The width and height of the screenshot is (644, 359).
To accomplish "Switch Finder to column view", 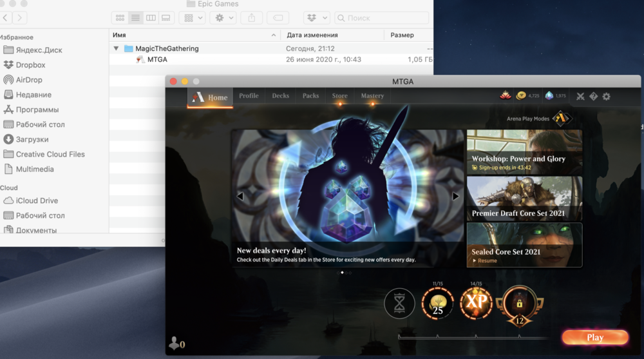I will pyautogui.click(x=151, y=18).
